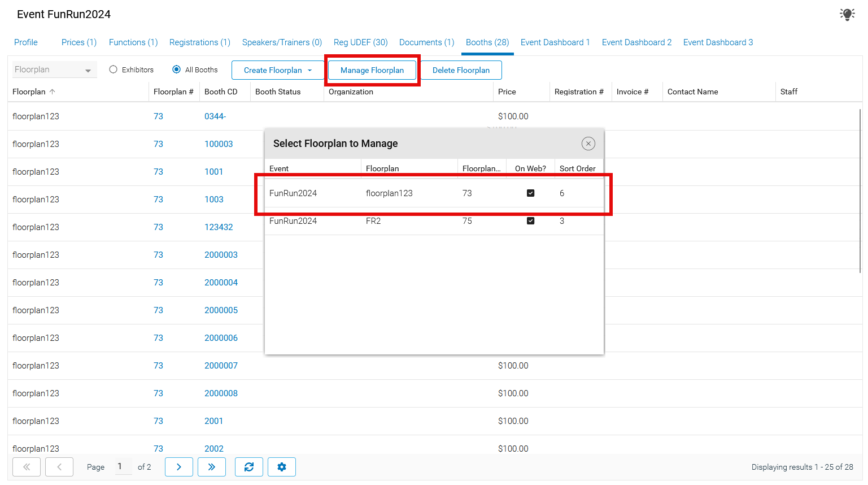Image resolution: width=868 pixels, height=485 pixels.
Task: Open booth code 1001 link
Action: (213, 172)
